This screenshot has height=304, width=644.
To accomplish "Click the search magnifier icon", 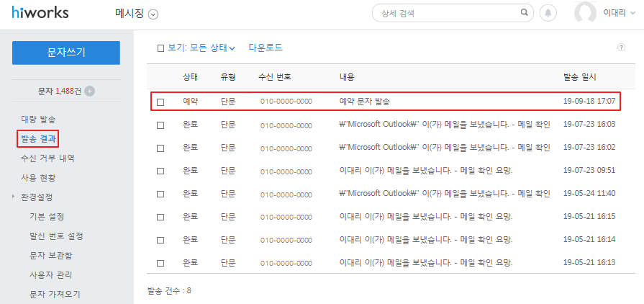I will click(x=524, y=13).
